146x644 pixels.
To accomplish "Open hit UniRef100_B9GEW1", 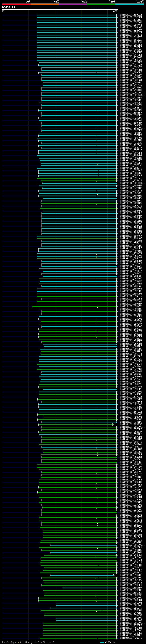I will click(131, 565).
